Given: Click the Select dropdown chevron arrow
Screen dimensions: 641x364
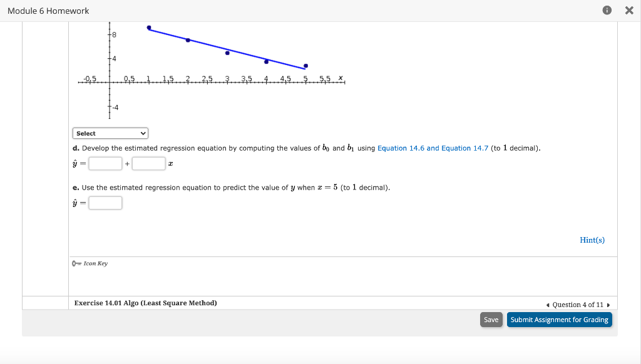Looking at the screenshot, I should [143, 133].
